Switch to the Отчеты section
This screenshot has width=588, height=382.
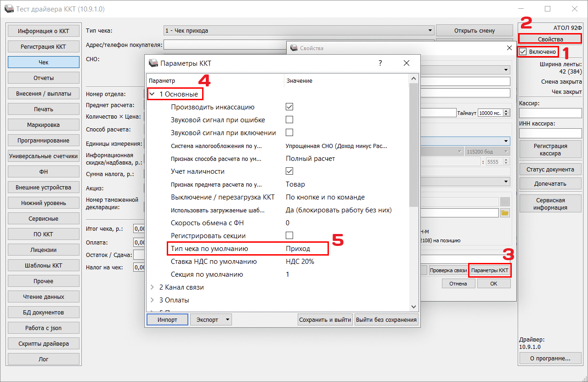click(44, 78)
